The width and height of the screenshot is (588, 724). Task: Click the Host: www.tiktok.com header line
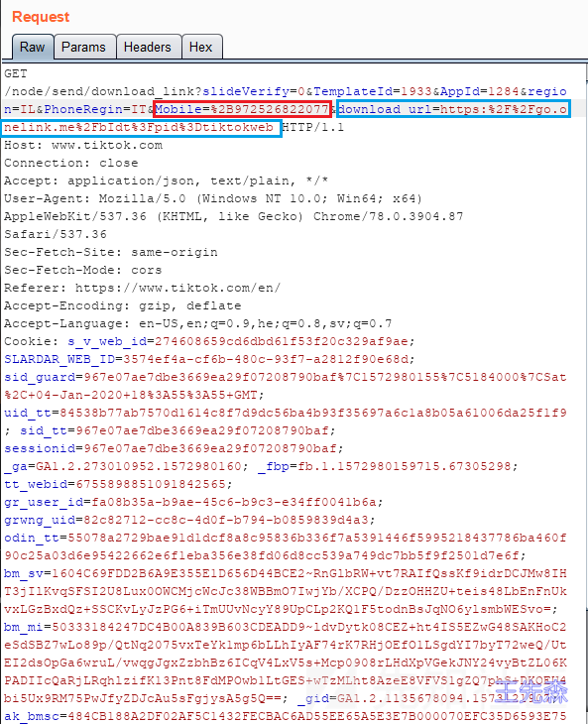click(x=83, y=145)
